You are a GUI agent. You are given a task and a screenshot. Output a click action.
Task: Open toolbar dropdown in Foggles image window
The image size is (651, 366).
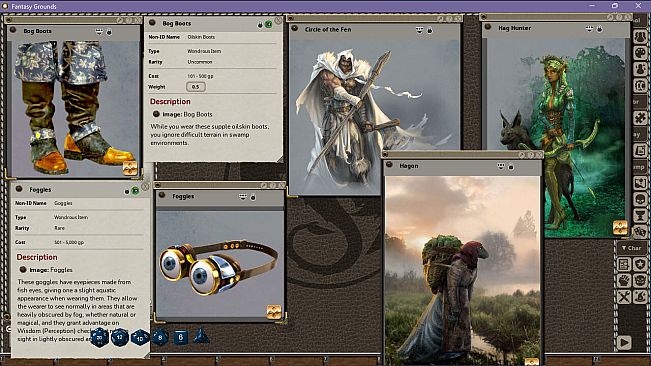(x=243, y=197)
